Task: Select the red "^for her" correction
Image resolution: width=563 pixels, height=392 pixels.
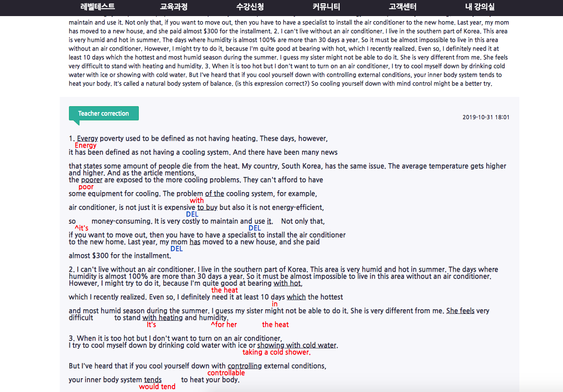Action: click(x=224, y=324)
